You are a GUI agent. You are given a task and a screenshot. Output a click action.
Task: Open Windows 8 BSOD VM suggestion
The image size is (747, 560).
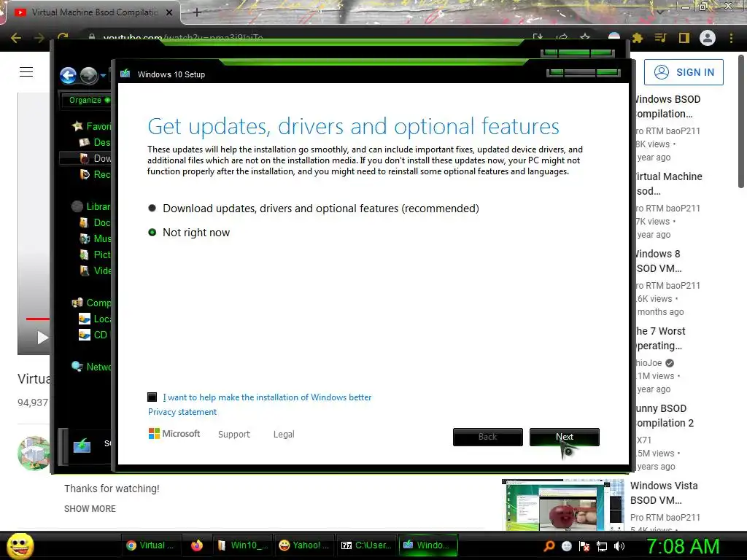coord(659,261)
